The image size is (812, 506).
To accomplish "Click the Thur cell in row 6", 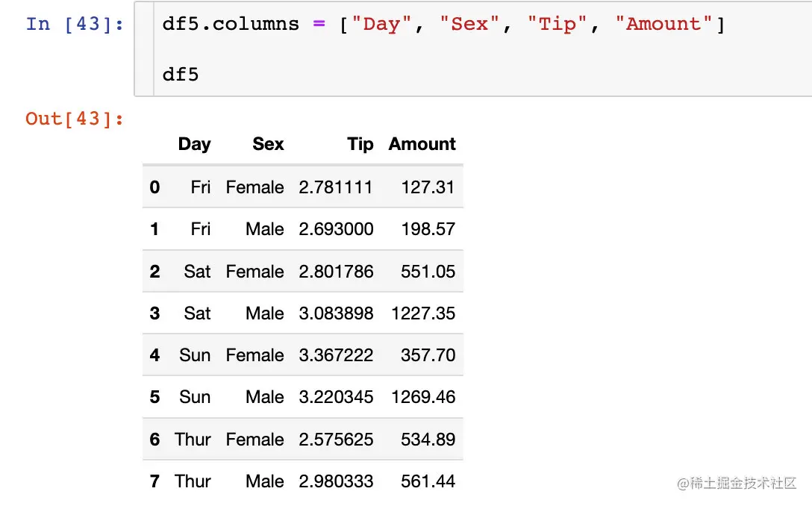I will 193,440.
